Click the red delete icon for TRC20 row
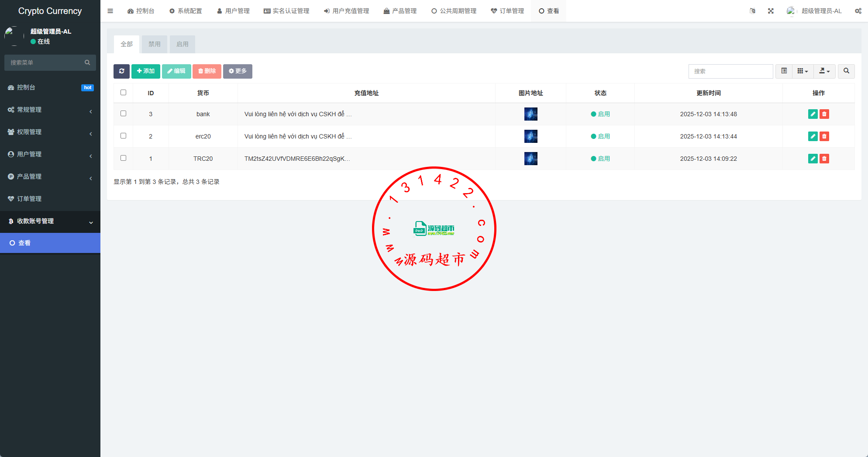The height and width of the screenshot is (457, 868). tap(824, 159)
